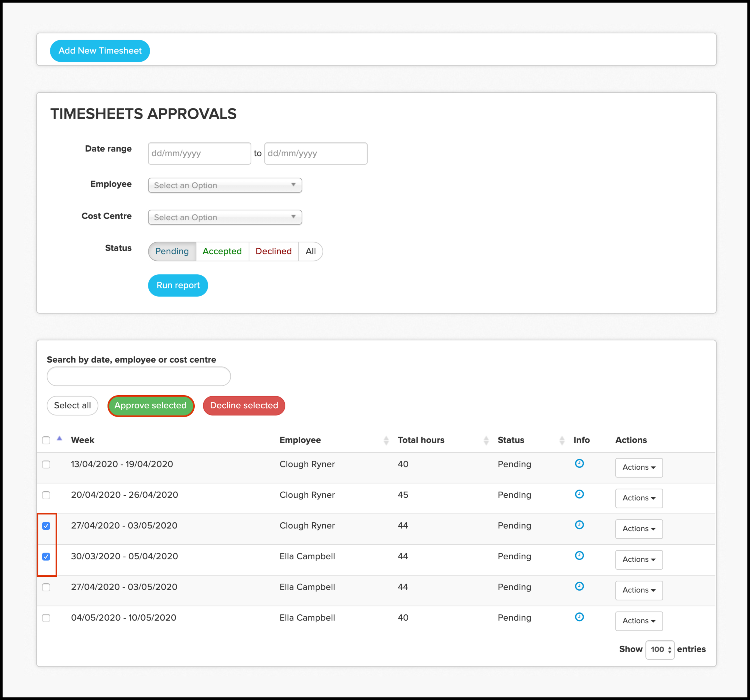Screen dimensions: 750x700
Task: Sort table by Employee column arrows
Action: 386,440
